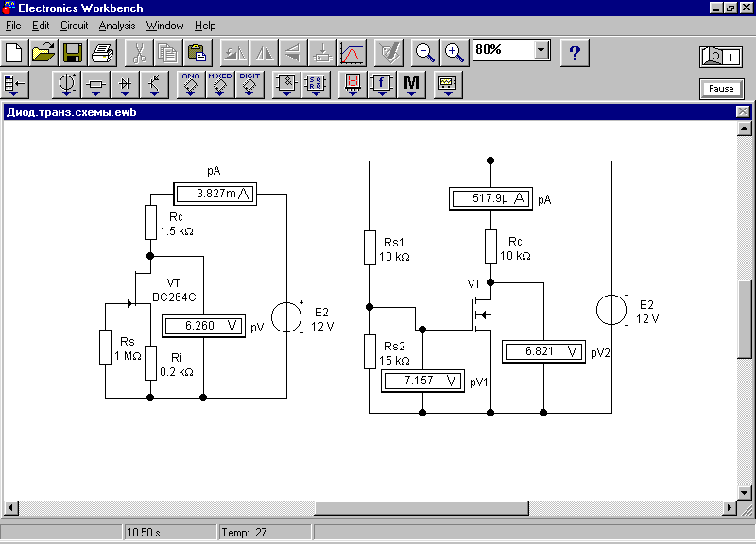The height and width of the screenshot is (544, 756).
Task: Toggle the simulation power switch
Action: [721, 57]
